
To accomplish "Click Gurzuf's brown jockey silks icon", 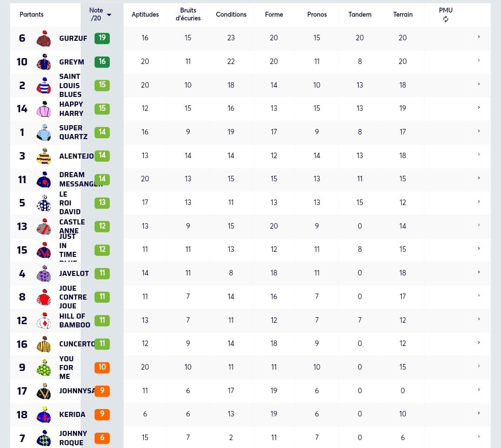I will pyautogui.click(x=44, y=38).
